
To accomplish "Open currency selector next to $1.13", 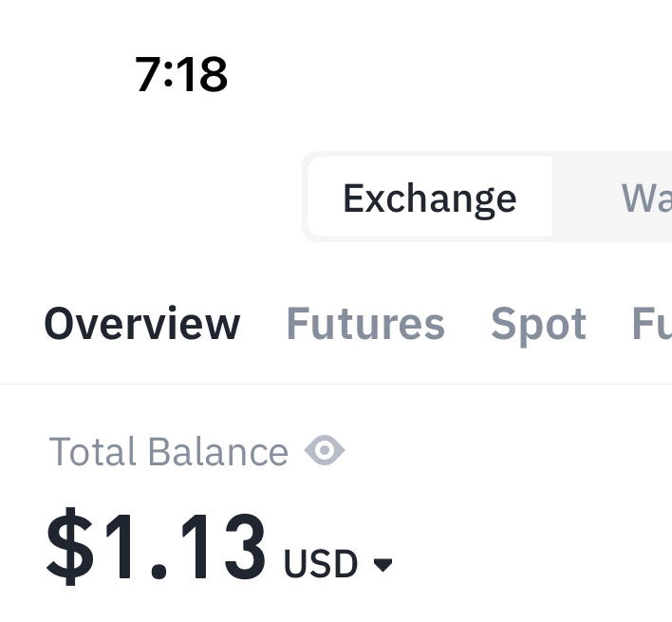I will click(338, 564).
